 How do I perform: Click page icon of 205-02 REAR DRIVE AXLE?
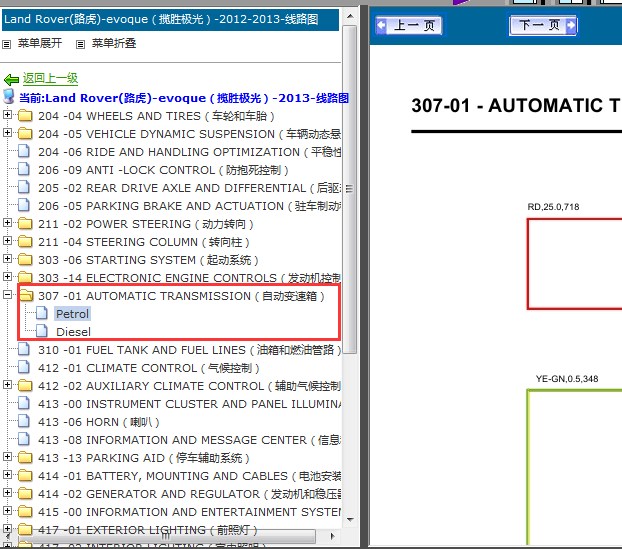click(x=24, y=187)
